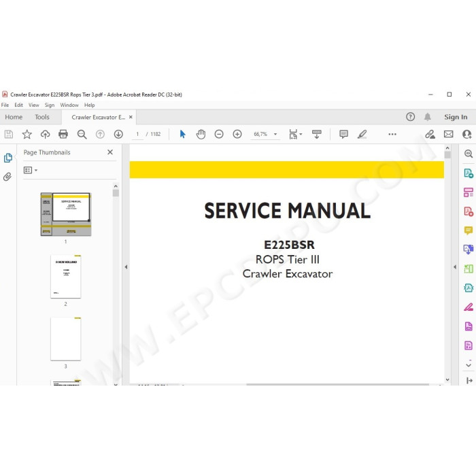
Task: Open the Window menu
Action: [x=69, y=105]
